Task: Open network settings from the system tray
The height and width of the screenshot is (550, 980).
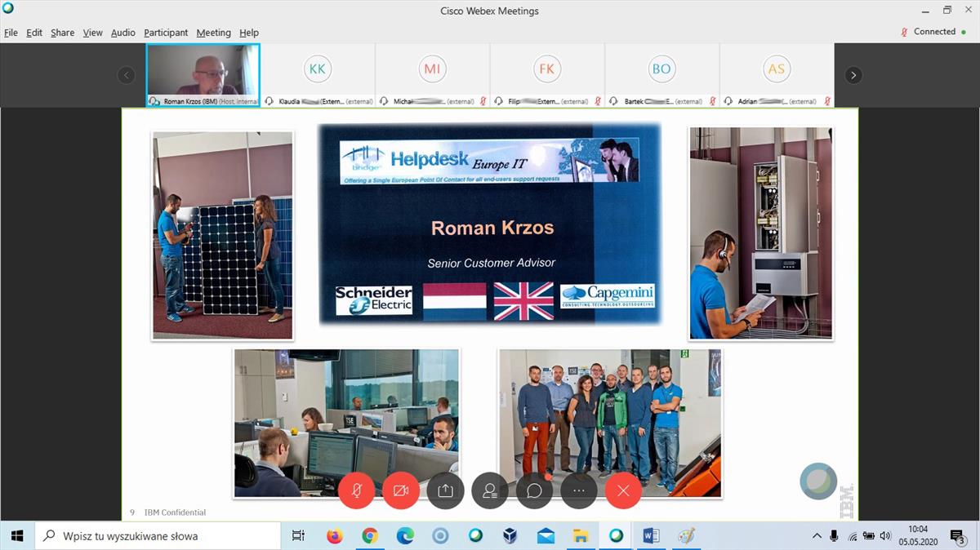Action: 852,536
